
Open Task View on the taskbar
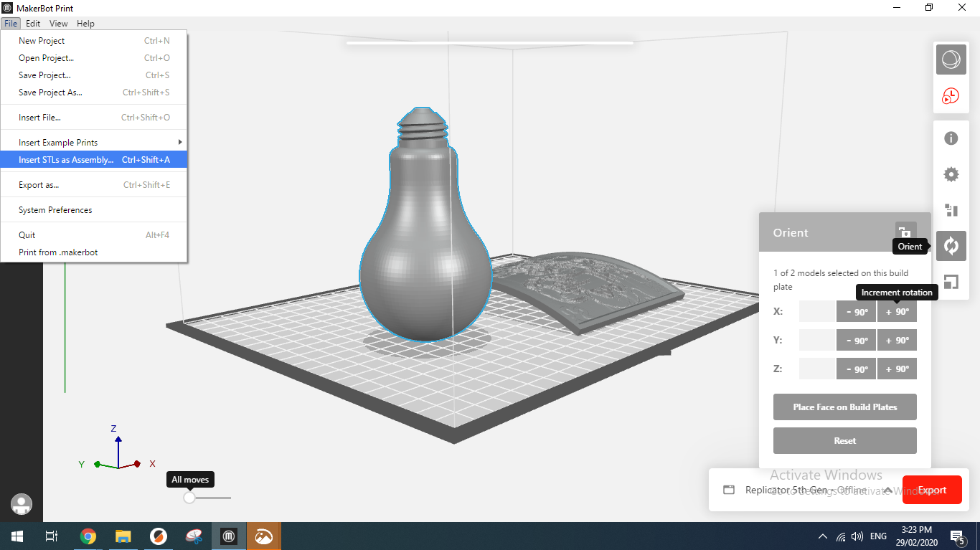tap(52, 536)
